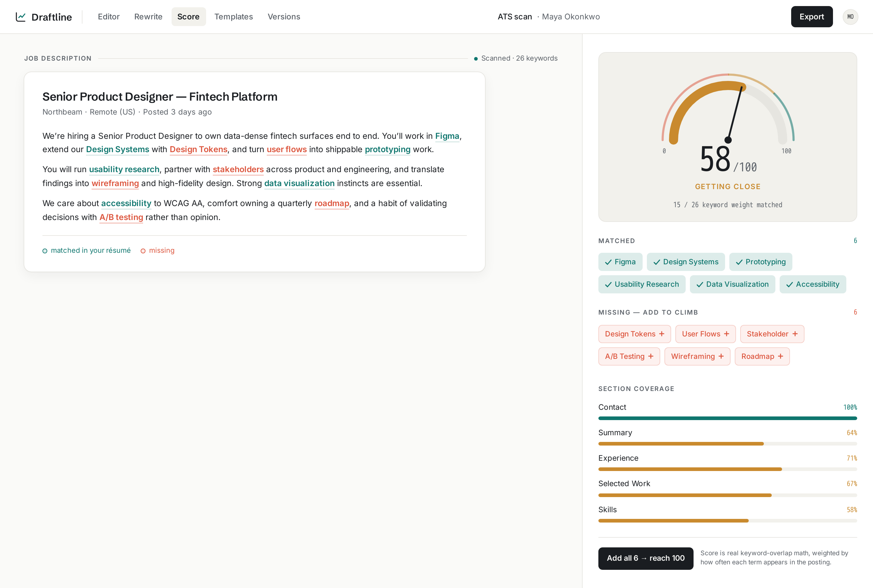The image size is (873, 588).
Task: Click the plus icon on User Flows chip
Action: (x=726, y=334)
